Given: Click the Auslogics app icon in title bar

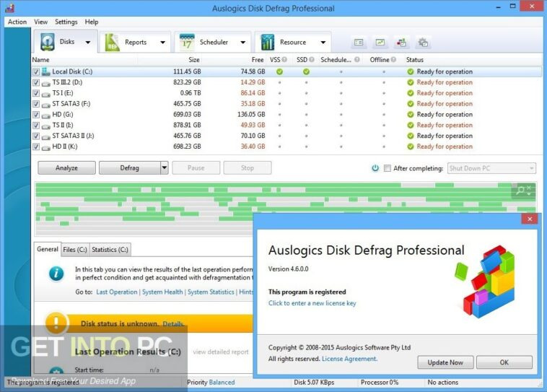Looking at the screenshot, I should click(10, 8).
